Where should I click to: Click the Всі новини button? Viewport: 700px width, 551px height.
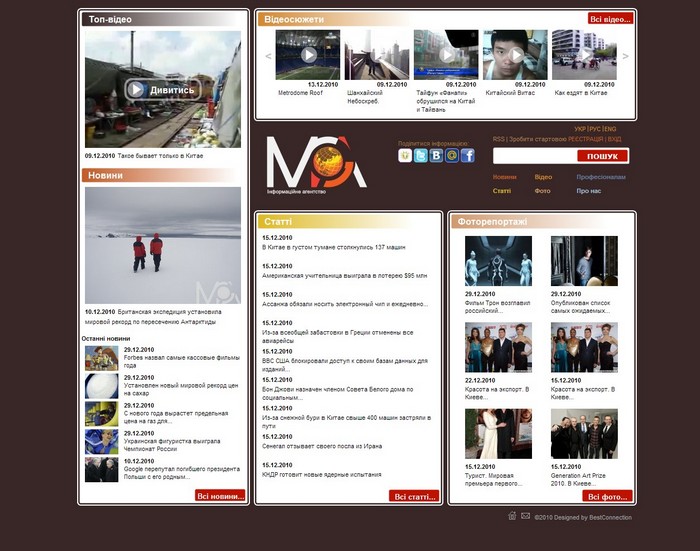pos(219,496)
